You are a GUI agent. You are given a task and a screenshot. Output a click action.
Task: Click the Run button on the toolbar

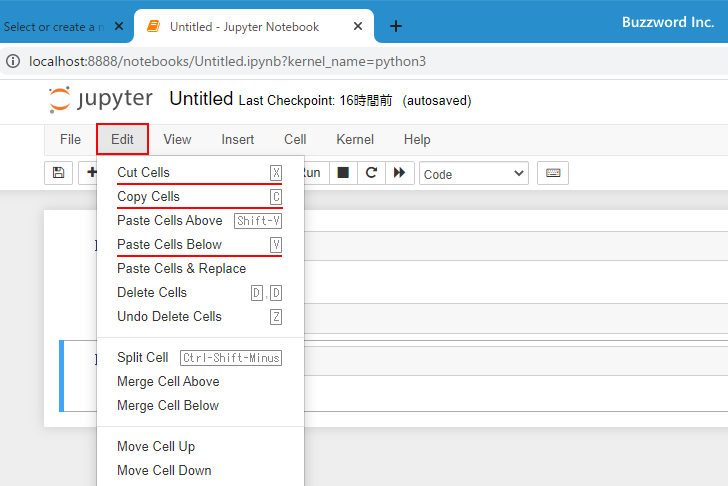click(x=312, y=173)
